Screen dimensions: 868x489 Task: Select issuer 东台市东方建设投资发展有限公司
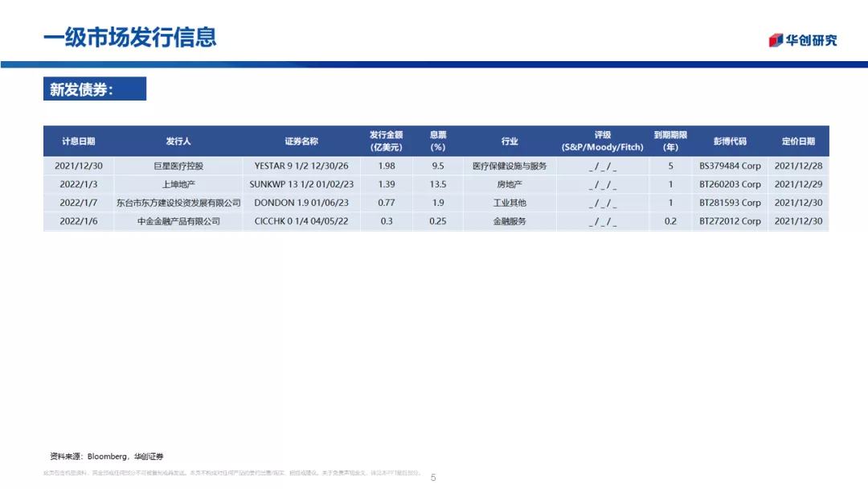pyautogui.click(x=178, y=203)
